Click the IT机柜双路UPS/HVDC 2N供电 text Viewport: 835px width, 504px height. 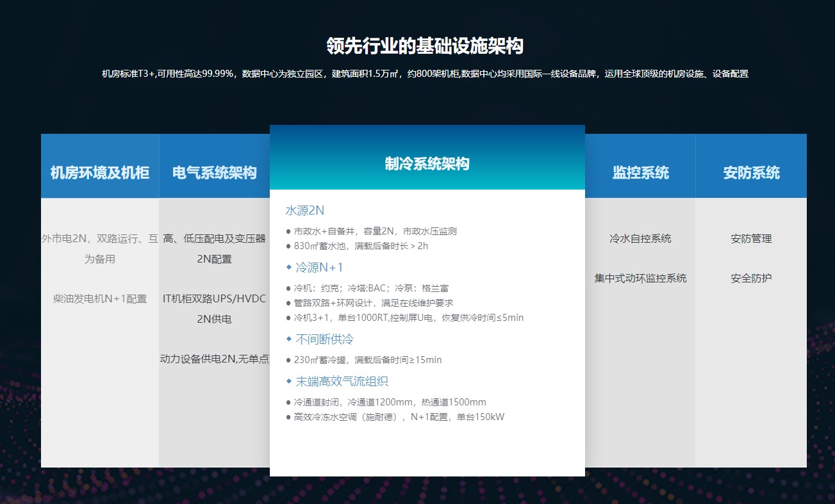click(x=215, y=309)
